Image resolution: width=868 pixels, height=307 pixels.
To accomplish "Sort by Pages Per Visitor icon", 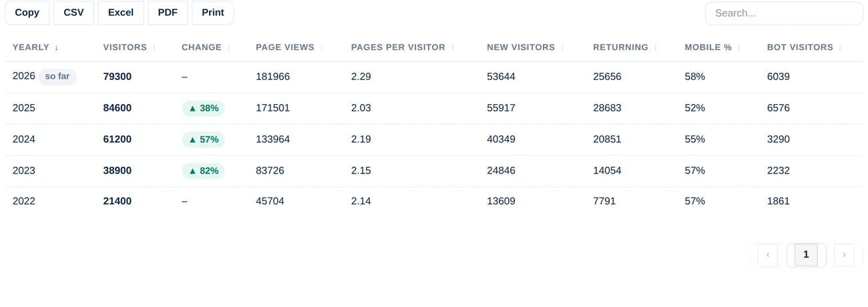I will [x=453, y=47].
